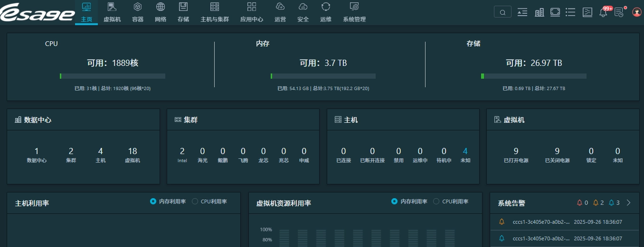This screenshot has height=247, width=644.
Task: Click the 锁定 VM count
Action: coord(591,151)
